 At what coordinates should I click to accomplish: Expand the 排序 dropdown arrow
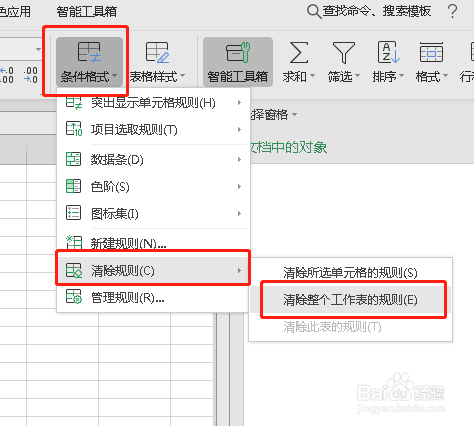pos(401,76)
